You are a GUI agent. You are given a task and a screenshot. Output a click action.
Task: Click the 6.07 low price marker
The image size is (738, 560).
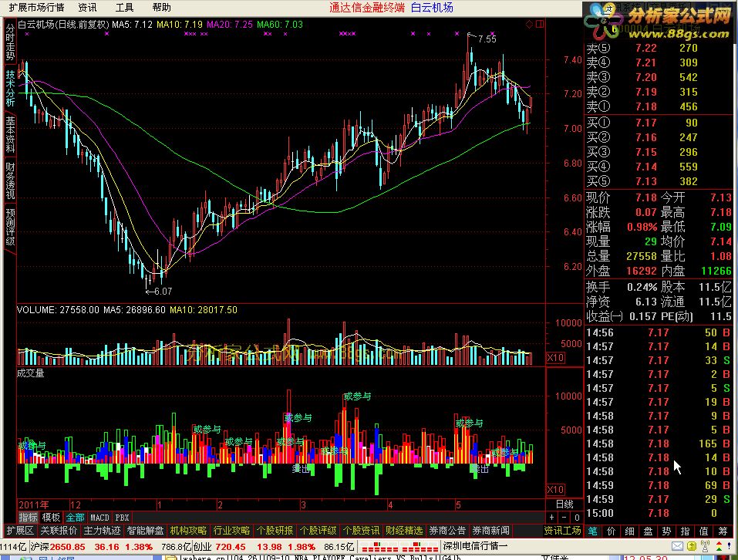163,292
